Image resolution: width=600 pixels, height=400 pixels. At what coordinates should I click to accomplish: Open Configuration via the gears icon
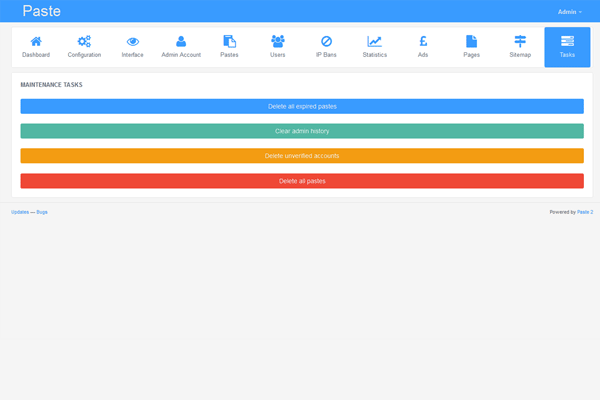[x=84, y=42]
